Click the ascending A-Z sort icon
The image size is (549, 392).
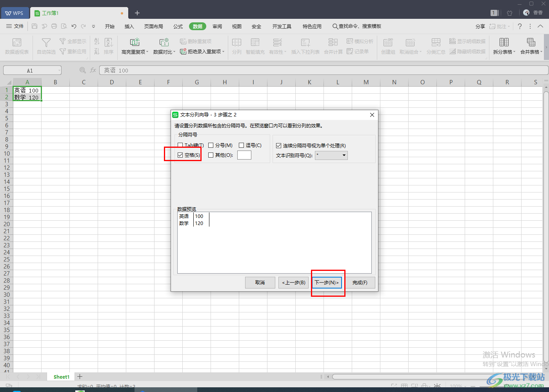tap(97, 41)
